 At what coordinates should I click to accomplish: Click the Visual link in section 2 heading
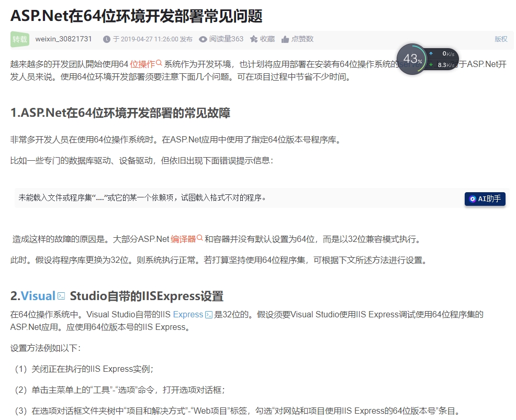(38, 296)
